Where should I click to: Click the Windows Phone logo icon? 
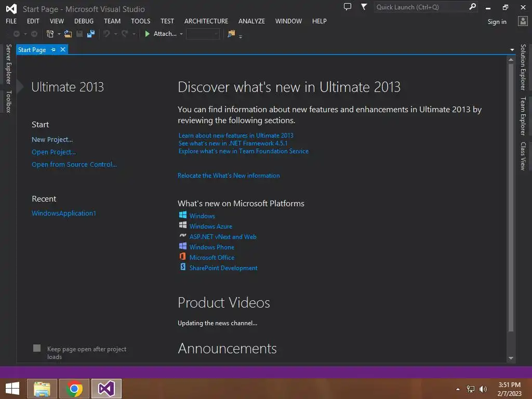coord(183,246)
